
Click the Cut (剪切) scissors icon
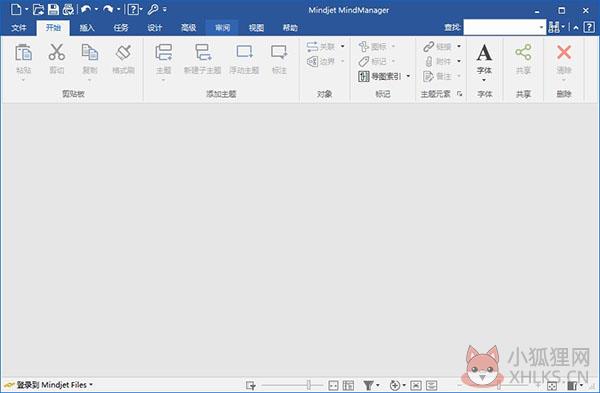(57, 52)
